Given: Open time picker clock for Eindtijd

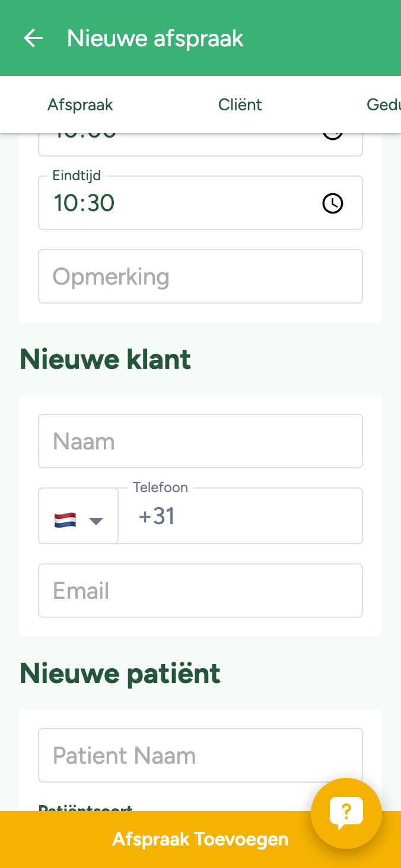Looking at the screenshot, I should point(332,203).
